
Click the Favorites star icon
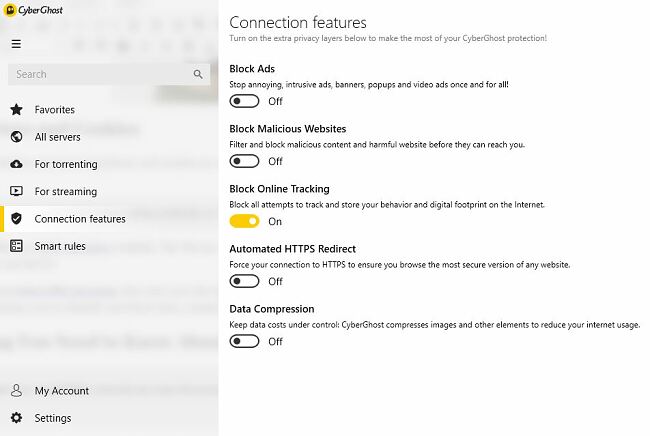(16, 110)
